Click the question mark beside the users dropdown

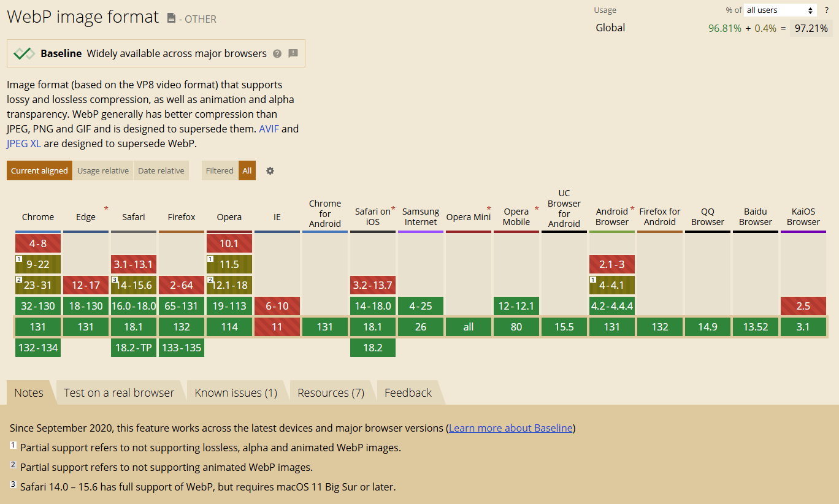pos(826,10)
